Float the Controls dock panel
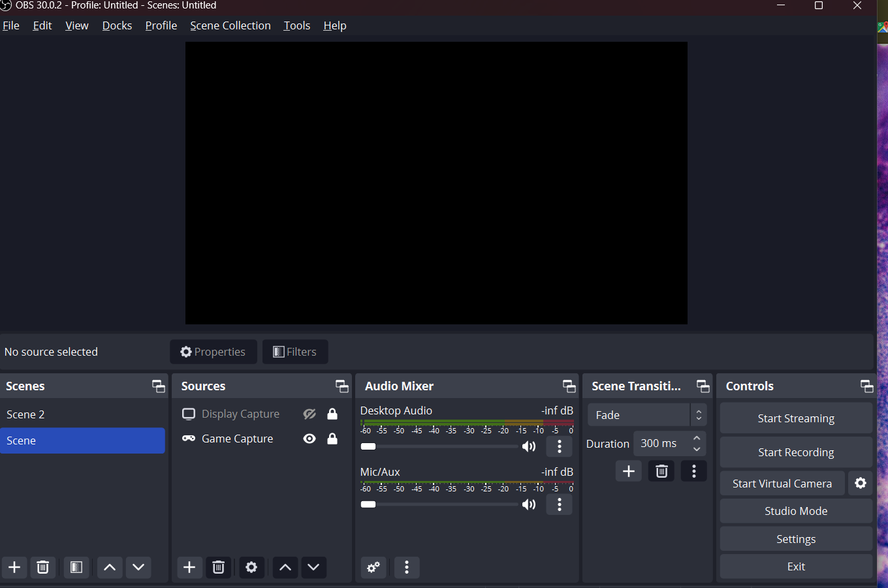 pos(867,386)
